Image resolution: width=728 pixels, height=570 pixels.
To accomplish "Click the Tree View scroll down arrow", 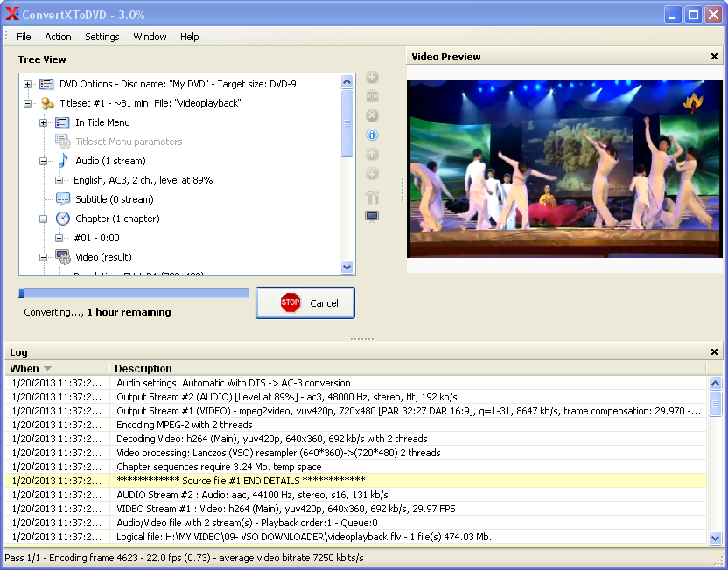I will [346, 267].
